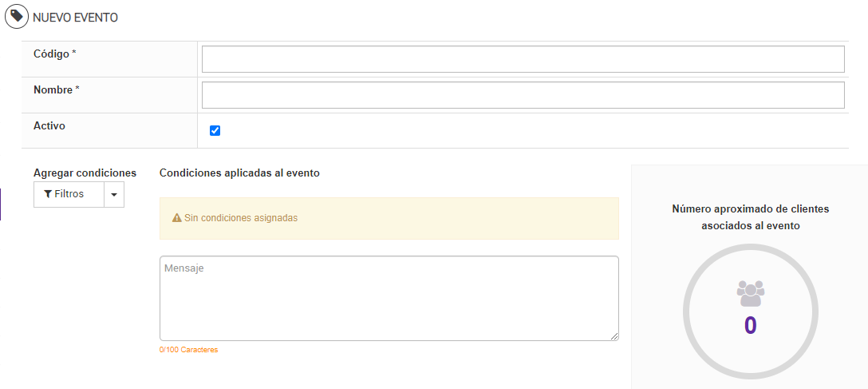Click the Condiciones aplicadas al evento heading
The height and width of the screenshot is (389, 868).
point(239,173)
